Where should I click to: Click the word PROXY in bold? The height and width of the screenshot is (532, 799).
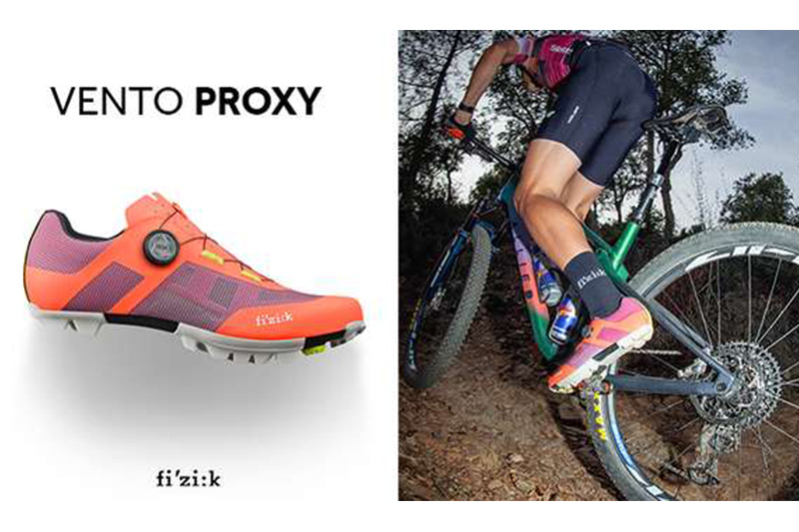[x=258, y=101]
